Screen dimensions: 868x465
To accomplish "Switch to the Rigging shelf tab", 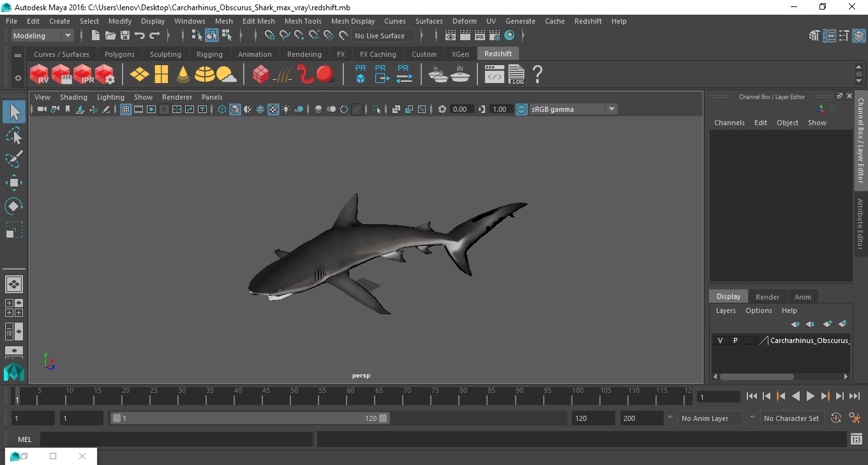I will [209, 54].
